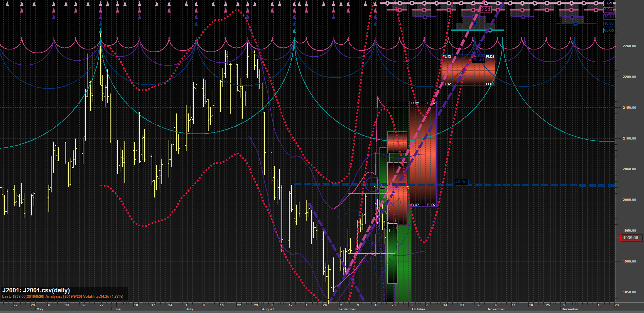This screenshot has height=313, width=644.
Task: Click the red-boxed 1939.00 current price tag
Action: click(630, 238)
